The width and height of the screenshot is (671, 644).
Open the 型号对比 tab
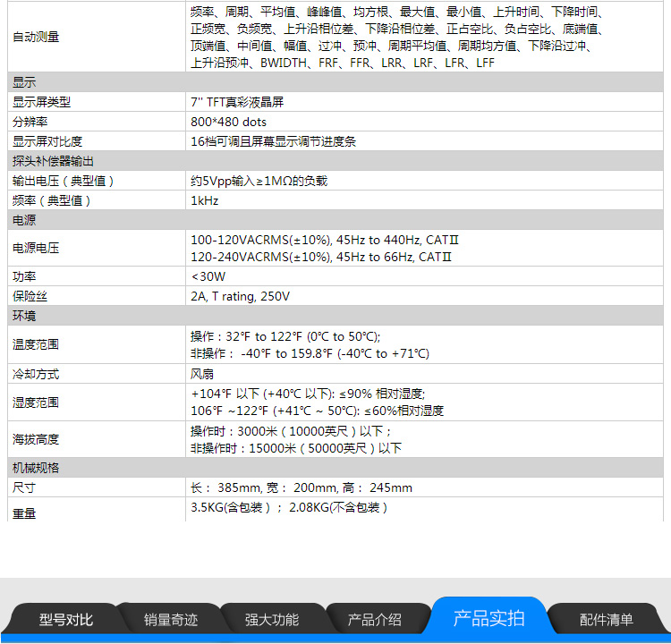tap(65, 620)
